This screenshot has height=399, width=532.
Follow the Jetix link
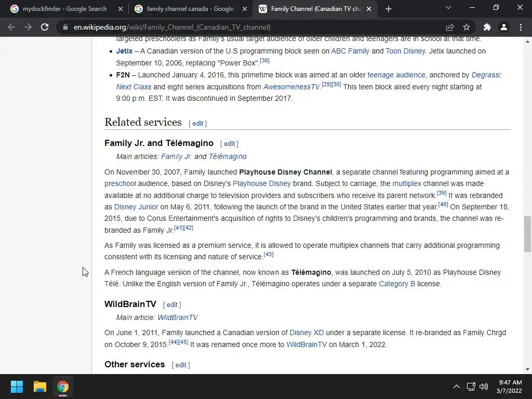(x=124, y=51)
